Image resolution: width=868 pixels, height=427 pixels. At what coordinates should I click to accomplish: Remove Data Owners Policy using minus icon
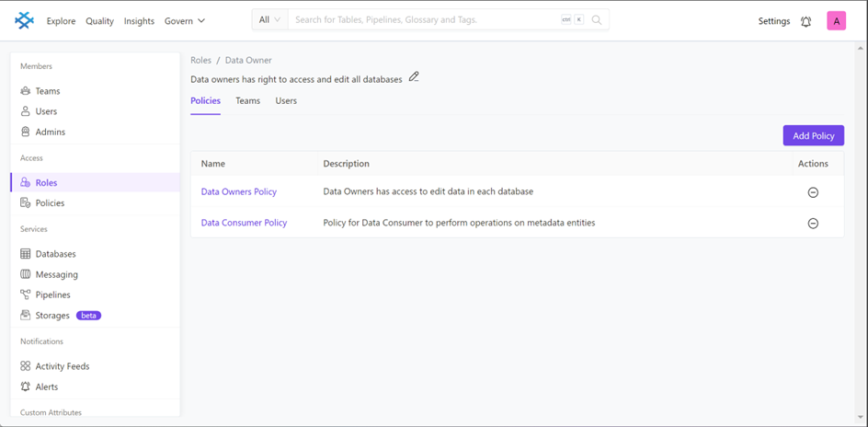(813, 192)
